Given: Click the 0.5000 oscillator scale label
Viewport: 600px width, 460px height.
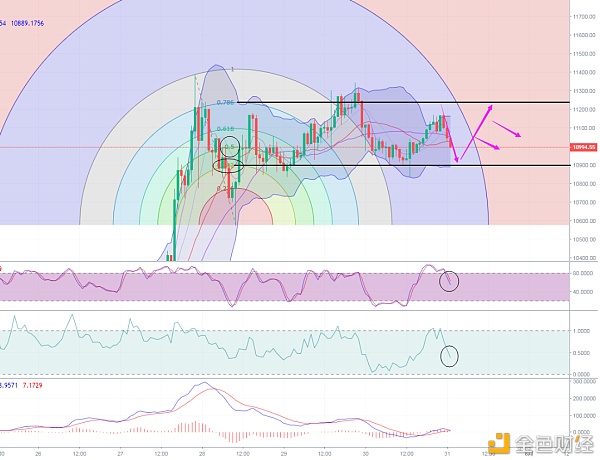Looking at the screenshot, I should tap(582, 353).
